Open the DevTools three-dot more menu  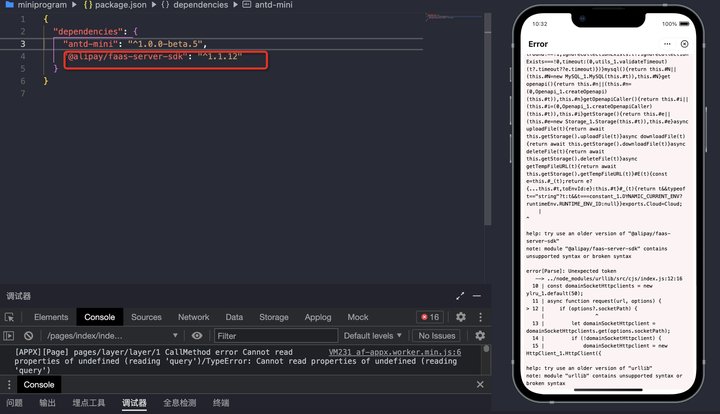pos(480,317)
